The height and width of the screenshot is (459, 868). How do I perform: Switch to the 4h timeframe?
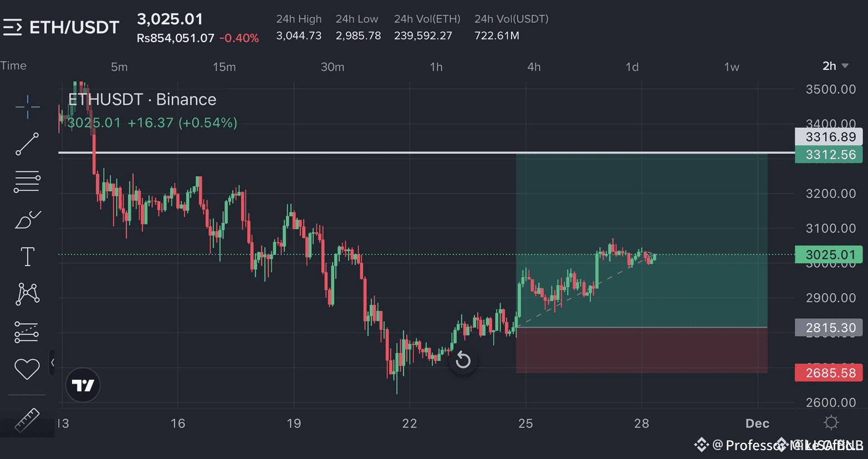pyautogui.click(x=534, y=67)
